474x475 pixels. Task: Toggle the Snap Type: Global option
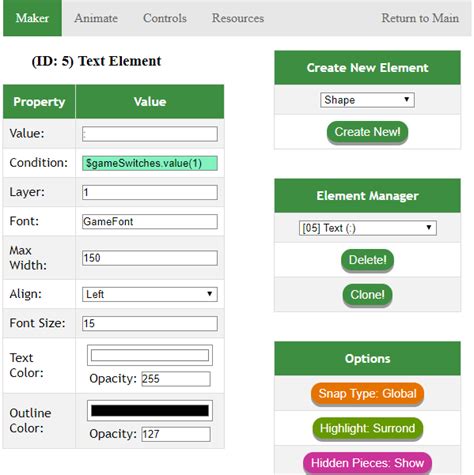pyautogui.click(x=367, y=394)
